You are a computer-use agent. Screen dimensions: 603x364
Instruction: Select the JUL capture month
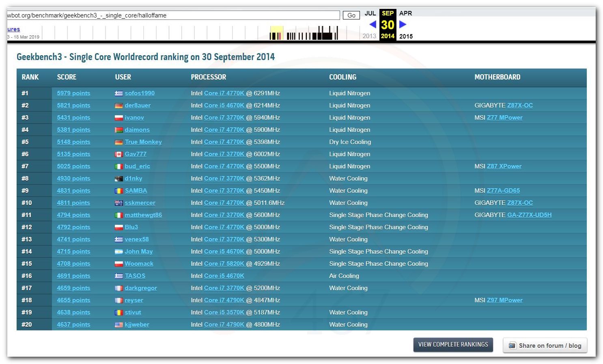click(370, 13)
